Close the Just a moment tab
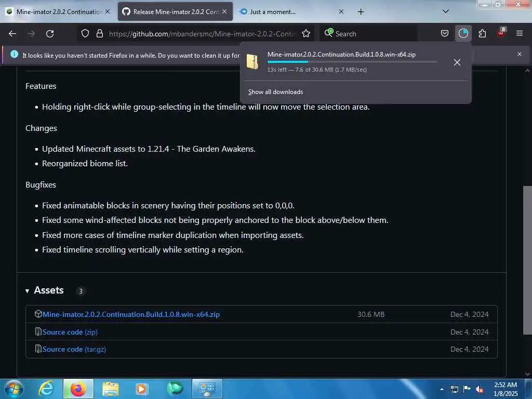Screen dimensions: 532x399 click(x=341, y=11)
